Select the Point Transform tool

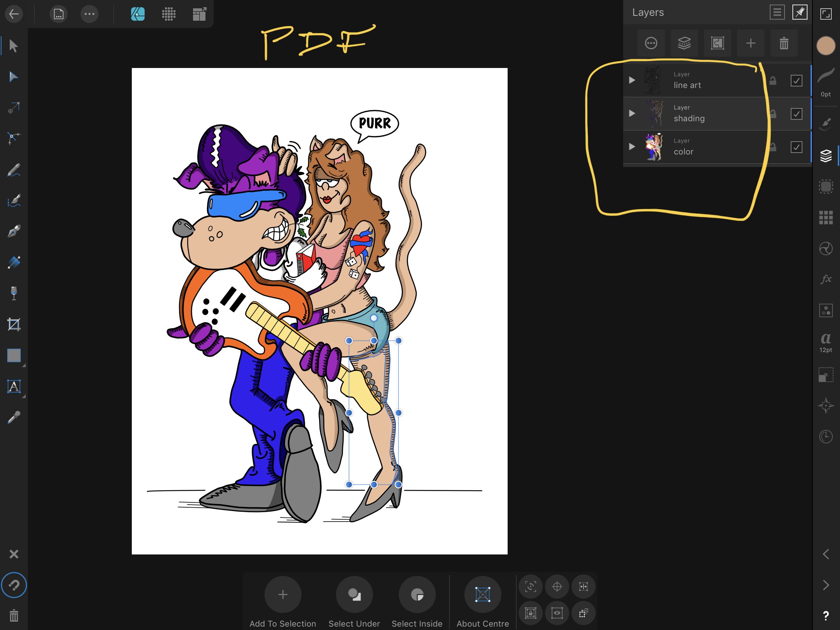pyautogui.click(x=14, y=108)
